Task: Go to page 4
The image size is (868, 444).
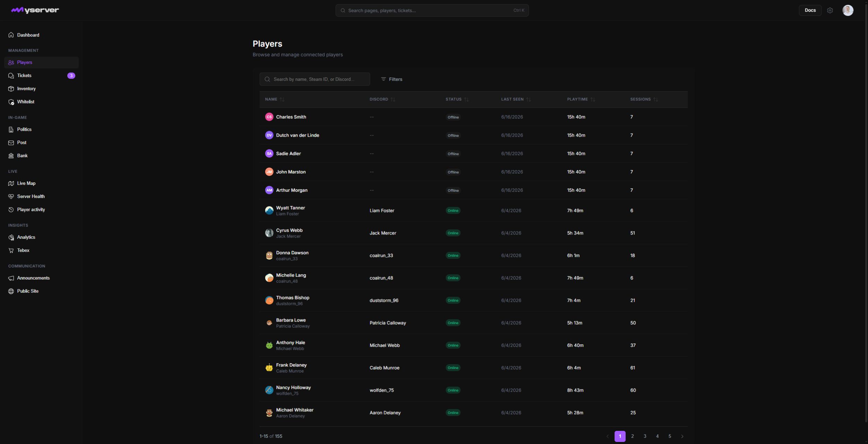Action: click(x=658, y=436)
